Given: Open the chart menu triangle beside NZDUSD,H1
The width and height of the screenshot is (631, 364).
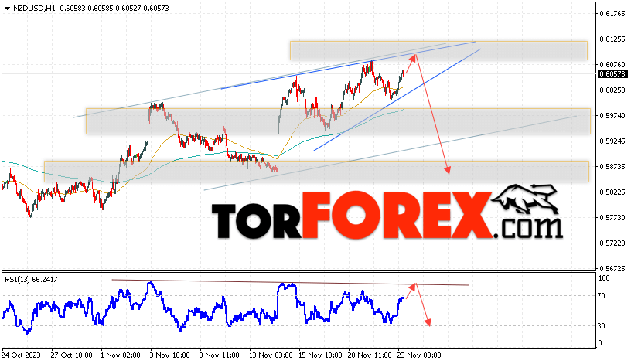Looking at the screenshot, I should (7, 9).
